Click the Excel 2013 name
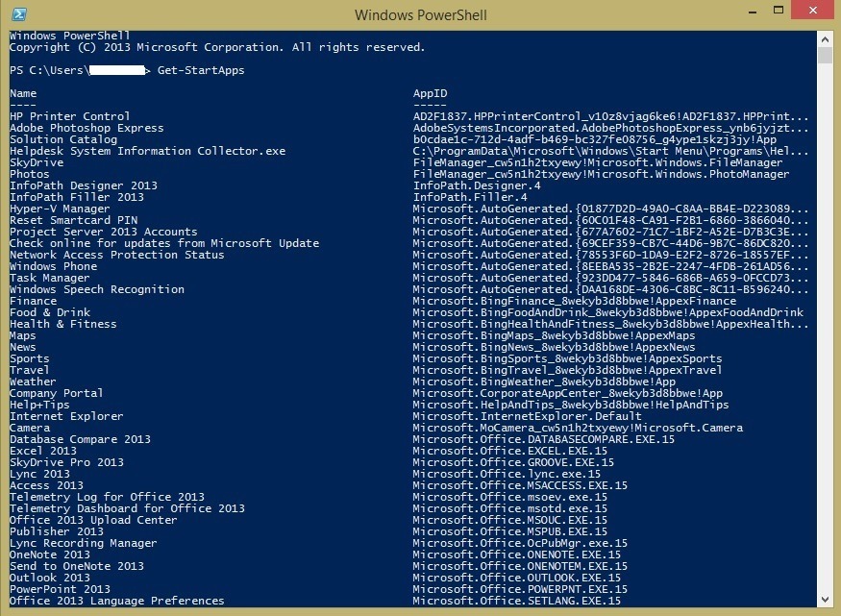 (x=43, y=451)
